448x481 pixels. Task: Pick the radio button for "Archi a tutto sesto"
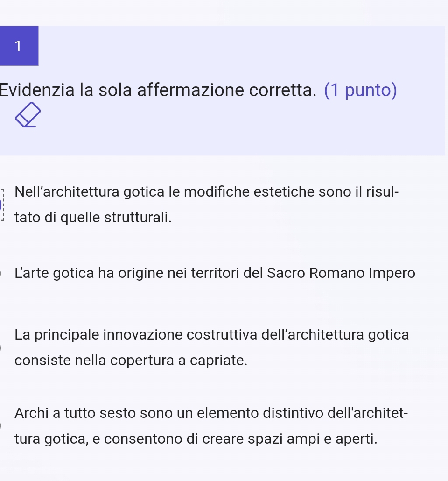[x=1, y=426]
